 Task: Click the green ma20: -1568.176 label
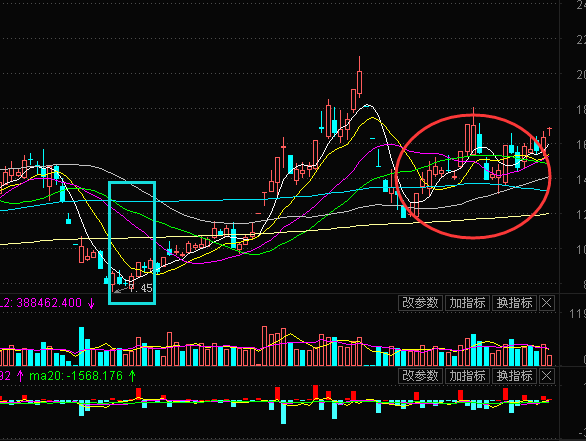tap(76, 376)
